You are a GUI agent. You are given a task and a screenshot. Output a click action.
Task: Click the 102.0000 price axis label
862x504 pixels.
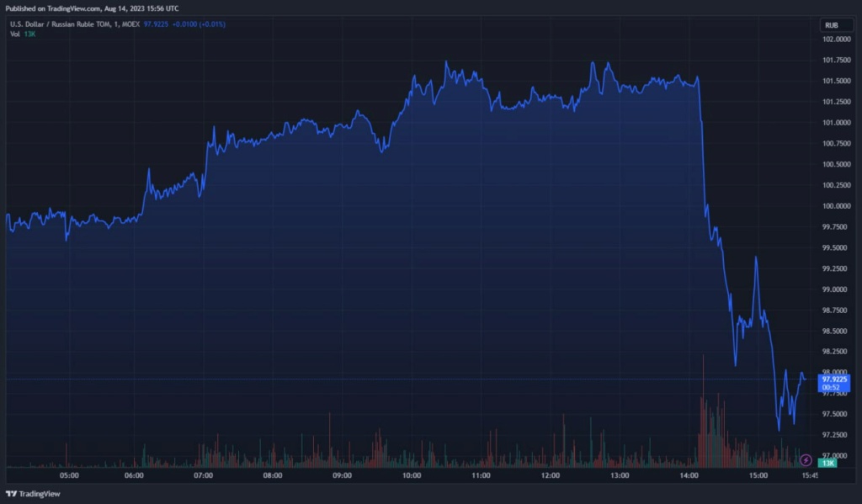836,39
